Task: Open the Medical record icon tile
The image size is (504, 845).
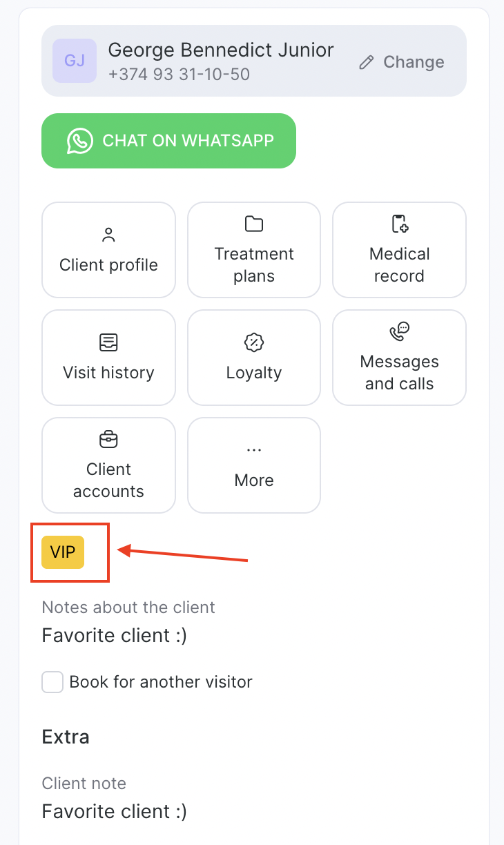Action: (399, 224)
